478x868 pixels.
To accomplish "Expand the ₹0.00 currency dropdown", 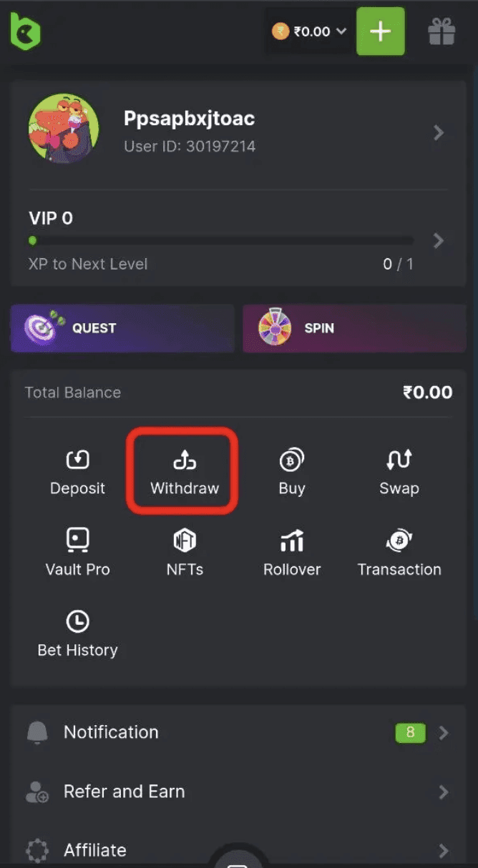I will (309, 31).
